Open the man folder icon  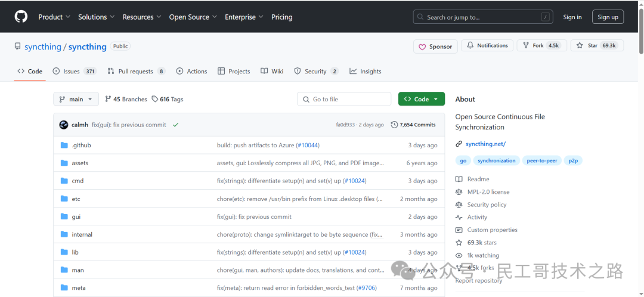pos(64,270)
